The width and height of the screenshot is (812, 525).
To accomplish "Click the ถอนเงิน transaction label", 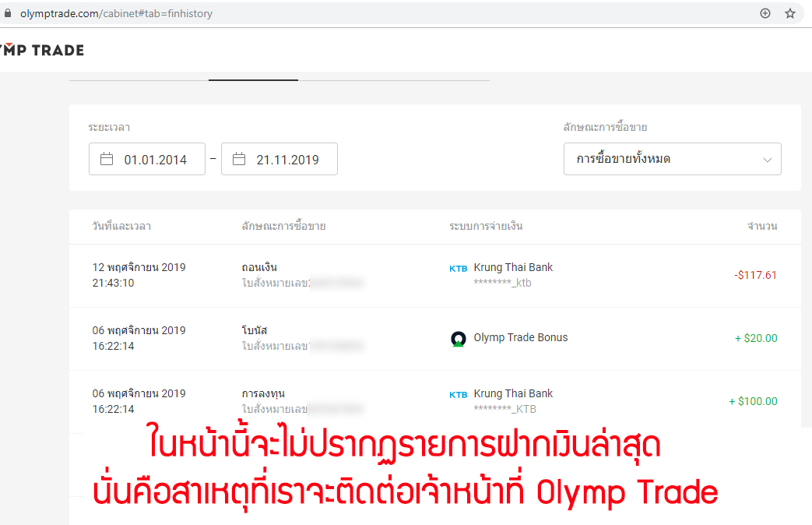I will 259,267.
